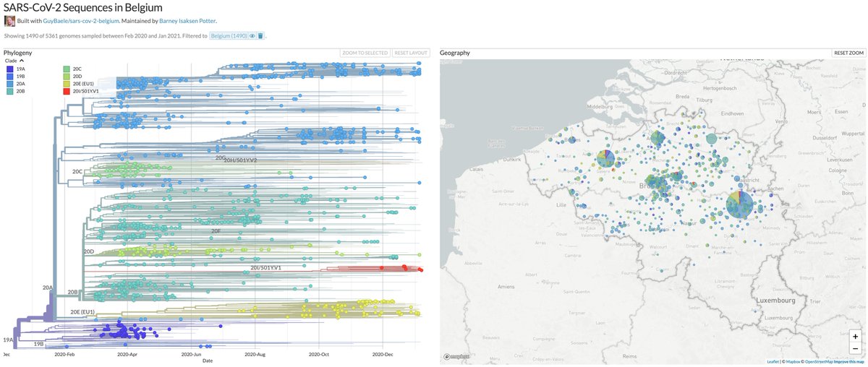
Task: Click the red 20I/501Y.V1 tip at branch end
Action: pyautogui.click(x=420, y=270)
